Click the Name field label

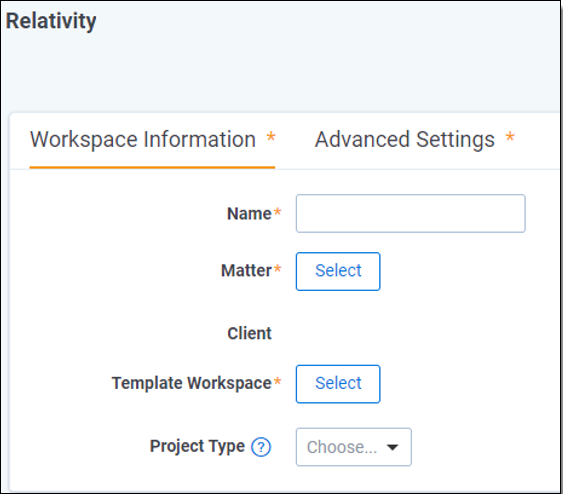coord(249,214)
